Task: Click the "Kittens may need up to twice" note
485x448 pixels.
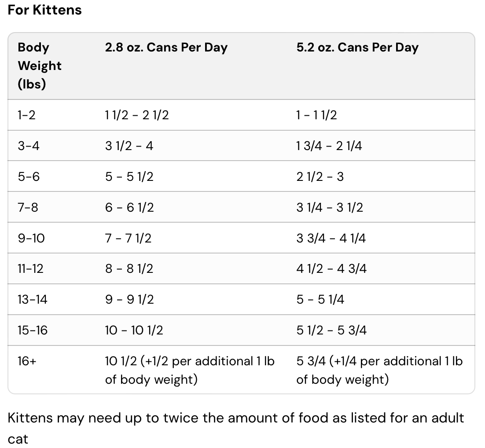Action: (235, 428)
